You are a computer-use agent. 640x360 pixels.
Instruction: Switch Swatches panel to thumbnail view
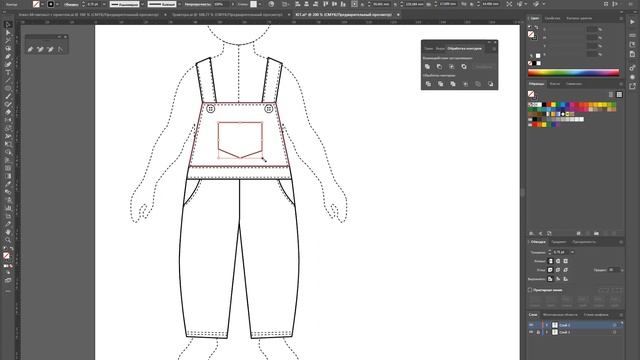(x=619, y=94)
